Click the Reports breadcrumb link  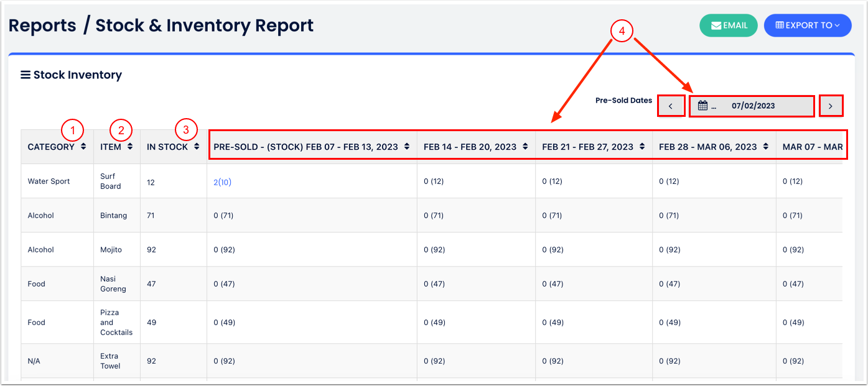(42, 25)
